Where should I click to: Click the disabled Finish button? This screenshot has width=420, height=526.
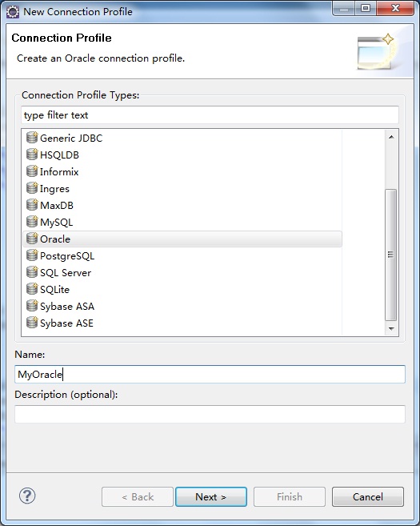[x=290, y=497]
